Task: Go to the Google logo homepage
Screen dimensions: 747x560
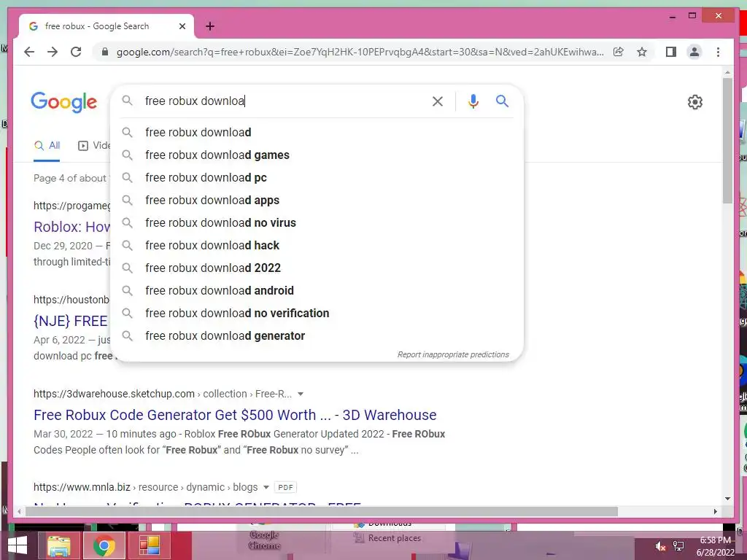Action: click(64, 102)
